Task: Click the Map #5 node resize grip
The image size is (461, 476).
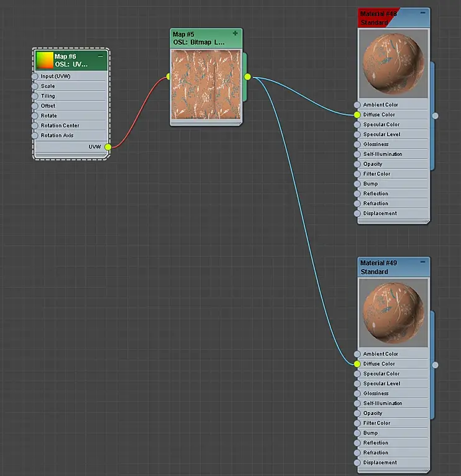Action: [239, 123]
